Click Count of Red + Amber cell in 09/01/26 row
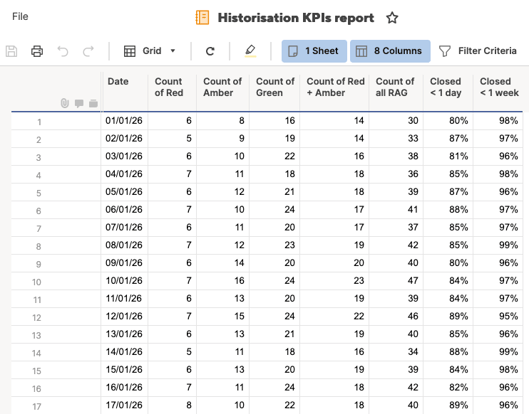Viewport: 529px width, 414px height. (334, 263)
